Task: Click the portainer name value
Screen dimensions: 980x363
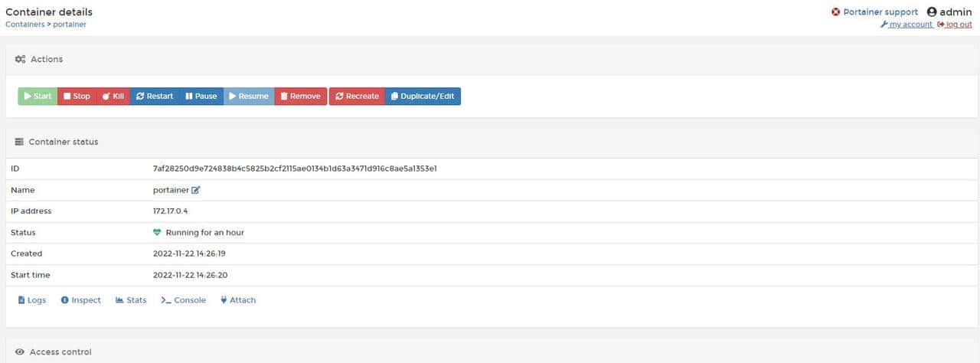Action: tap(171, 190)
